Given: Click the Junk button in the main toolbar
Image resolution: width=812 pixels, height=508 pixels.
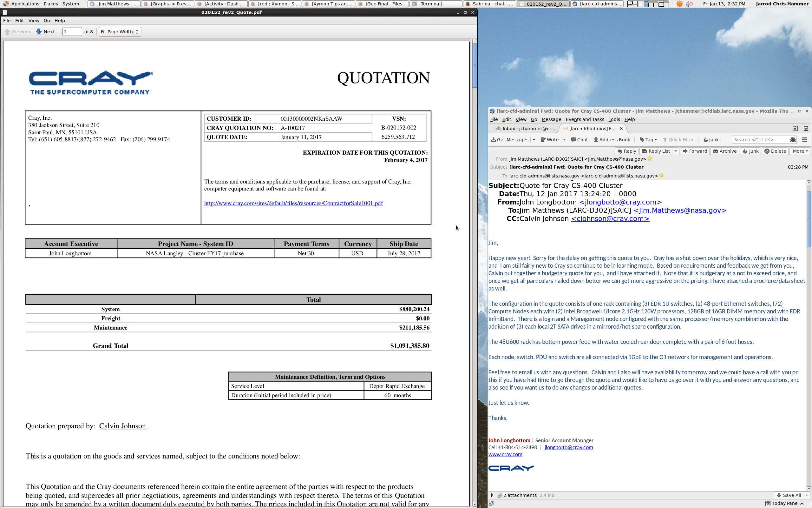Looking at the screenshot, I should pos(711,140).
